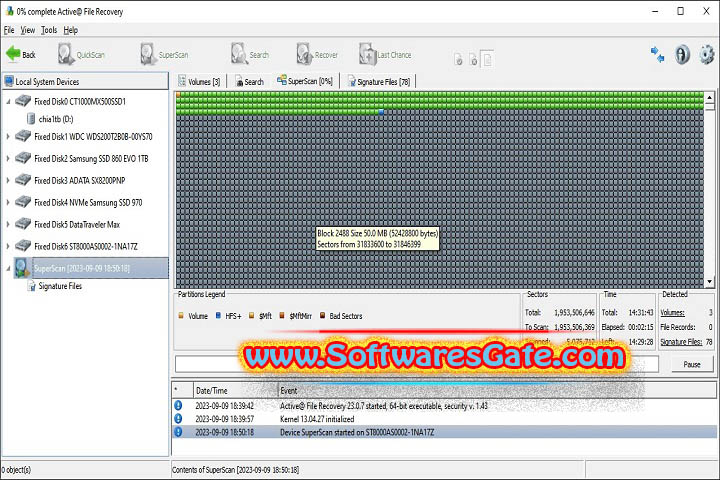Sort log by Event column header
This screenshot has height=480, width=720.
[498, 390]
